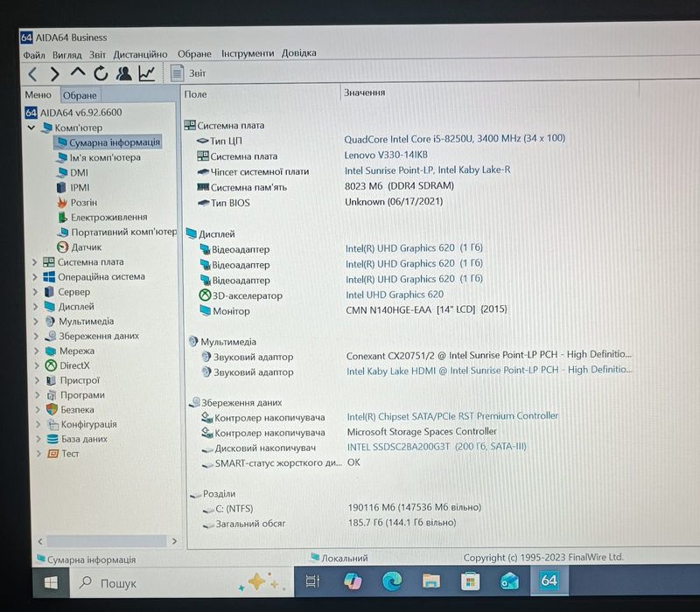
Task: Click the Поле column header
Action: (195, 94)
